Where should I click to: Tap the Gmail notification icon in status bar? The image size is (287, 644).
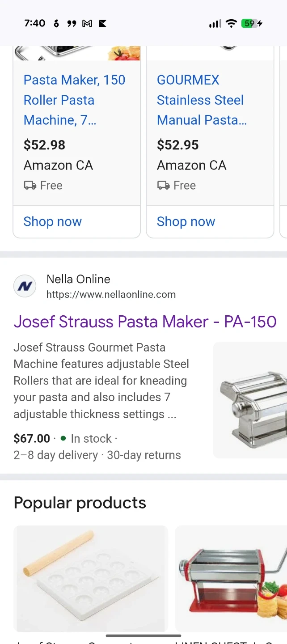point(87,24)
